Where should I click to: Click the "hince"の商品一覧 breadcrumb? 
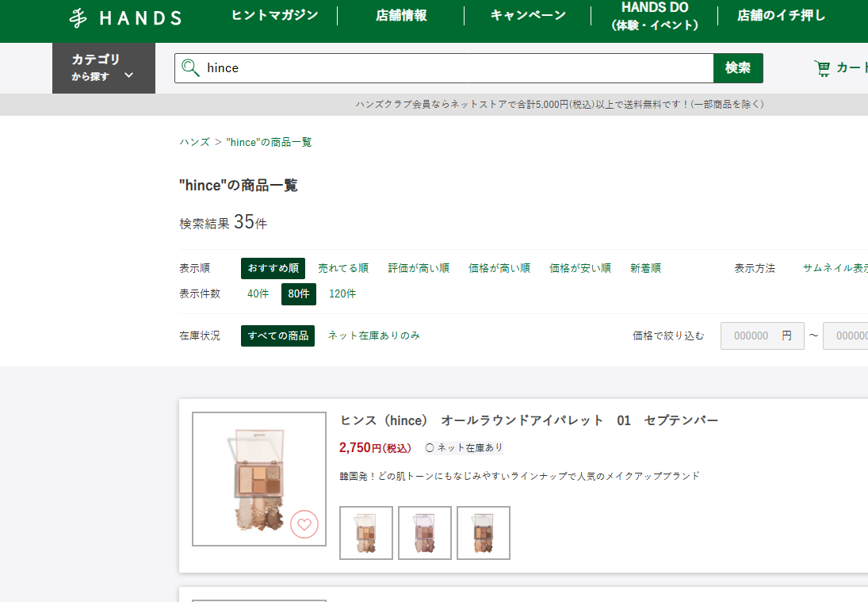tap(269, 142)
